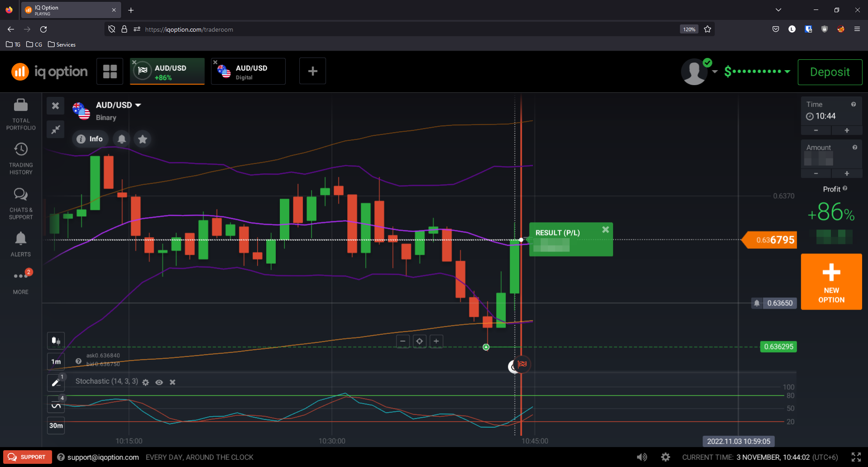868x467 pixels.
Task: Open expiration Time 10:44 selector
Action: point(831,111)
